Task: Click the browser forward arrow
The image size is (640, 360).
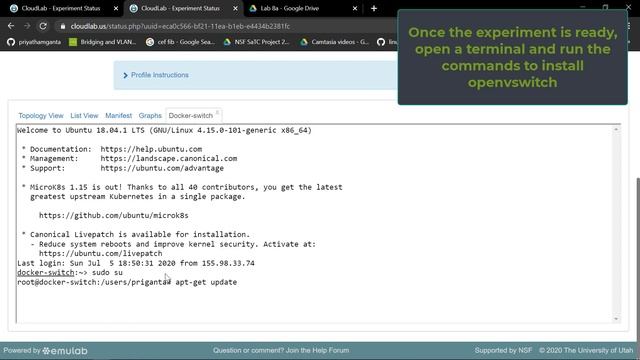Action: tap(27, 26)
